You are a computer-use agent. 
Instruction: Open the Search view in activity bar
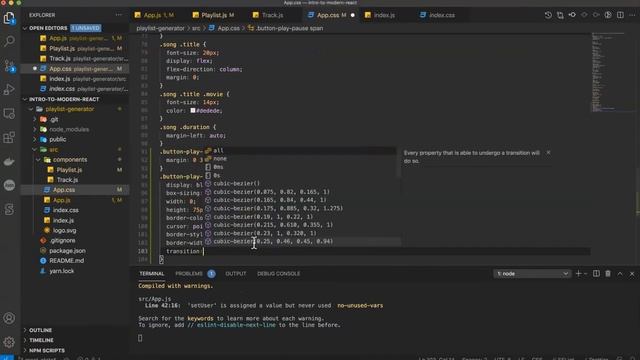coord(9,41)
